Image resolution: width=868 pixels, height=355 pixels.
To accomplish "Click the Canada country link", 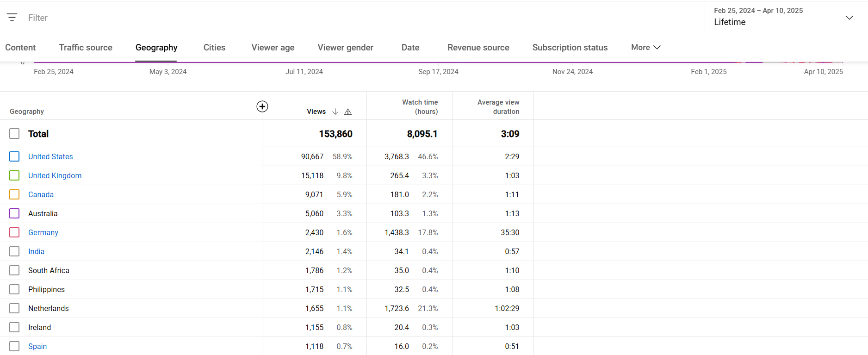I will [x=41, y=194].
